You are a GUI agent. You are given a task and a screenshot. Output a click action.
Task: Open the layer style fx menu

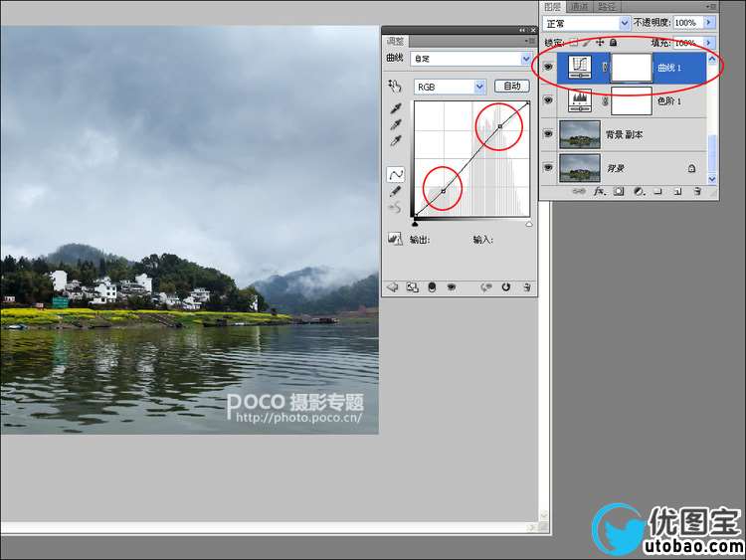pyautogui.click(x=599, y=191)
